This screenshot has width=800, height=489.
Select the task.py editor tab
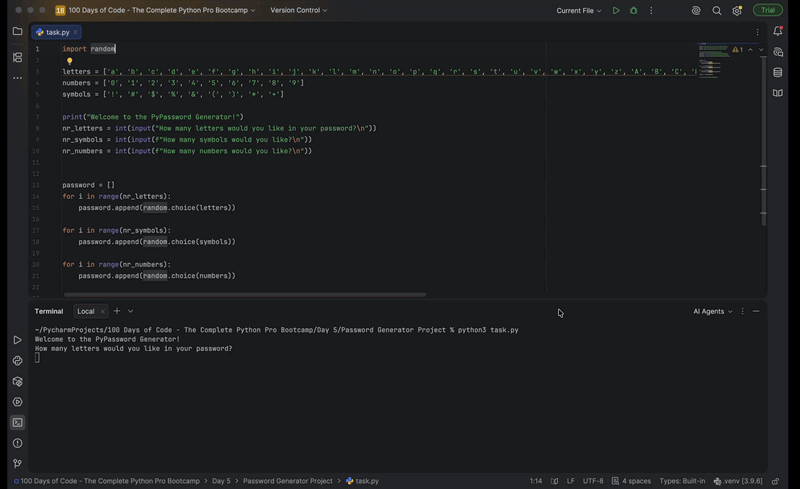[x=57, y=32]
